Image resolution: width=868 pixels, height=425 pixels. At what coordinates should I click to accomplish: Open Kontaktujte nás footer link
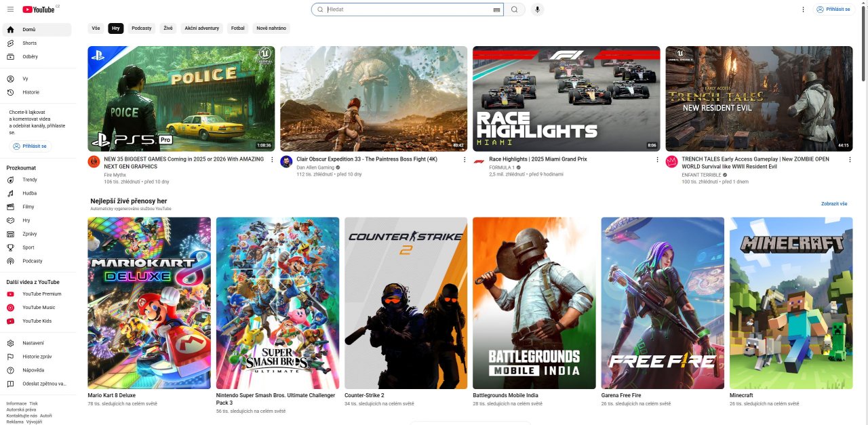point(22,416)
